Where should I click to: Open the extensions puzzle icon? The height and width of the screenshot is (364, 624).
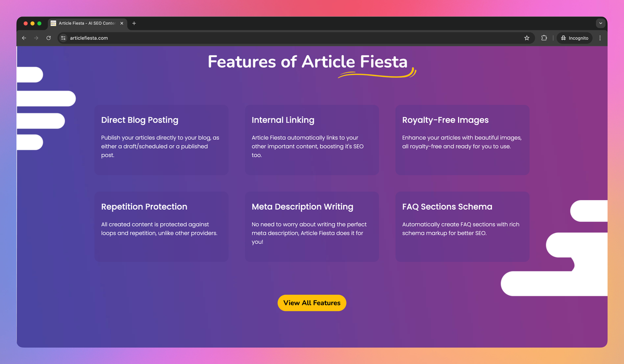[544, 38]
